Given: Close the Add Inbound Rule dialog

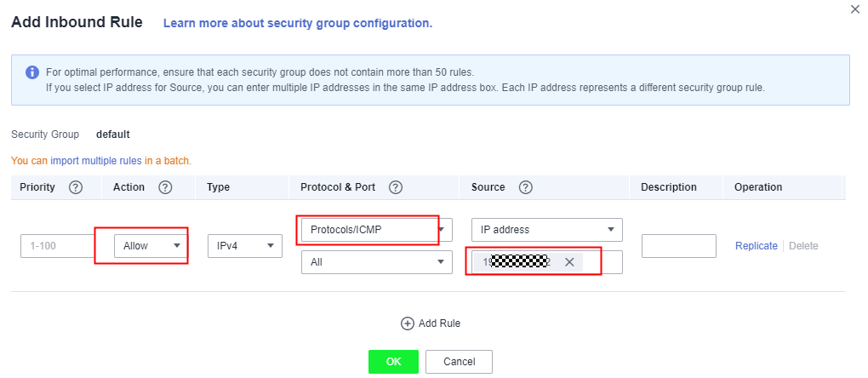Looking at the screenshot, I should (854, 9).
